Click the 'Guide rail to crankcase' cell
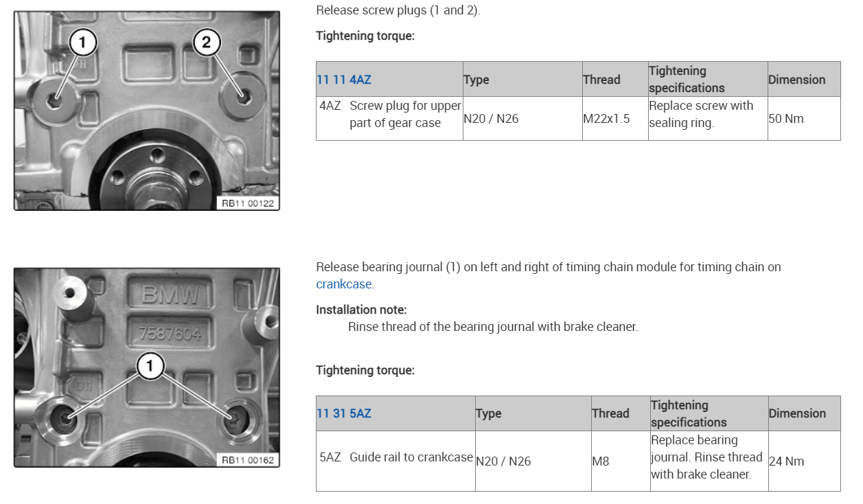Screen dimensions: 863x504 pos(411,457)
